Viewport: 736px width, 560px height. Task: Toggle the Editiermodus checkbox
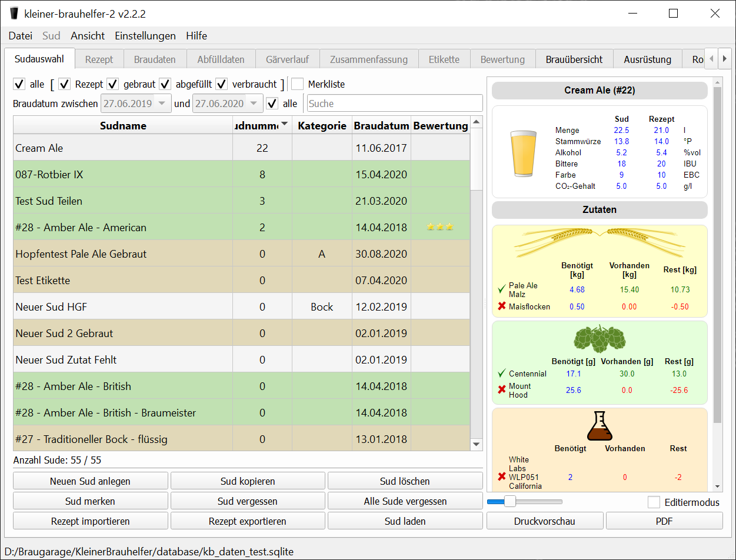654,502
